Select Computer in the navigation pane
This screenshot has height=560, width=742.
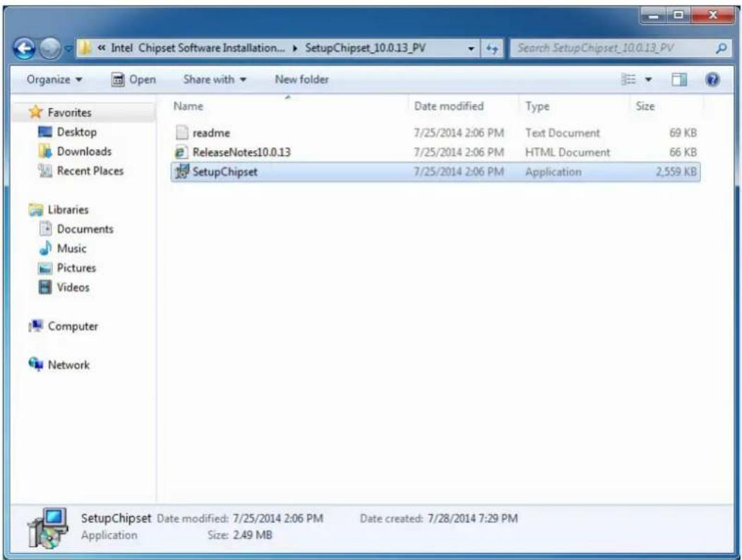[x=73, y=326]
